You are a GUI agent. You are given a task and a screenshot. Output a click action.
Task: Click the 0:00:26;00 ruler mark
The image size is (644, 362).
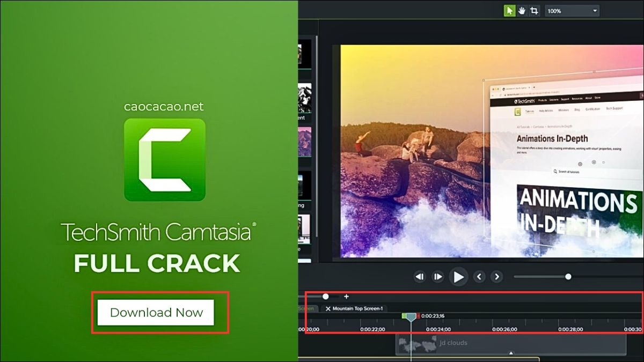pos(504,329)
